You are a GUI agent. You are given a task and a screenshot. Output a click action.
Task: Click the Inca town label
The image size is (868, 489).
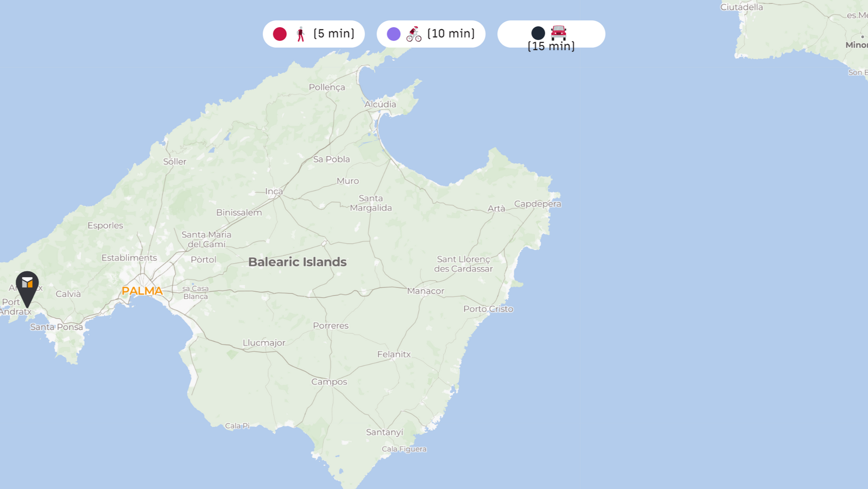tap(274, 191)
